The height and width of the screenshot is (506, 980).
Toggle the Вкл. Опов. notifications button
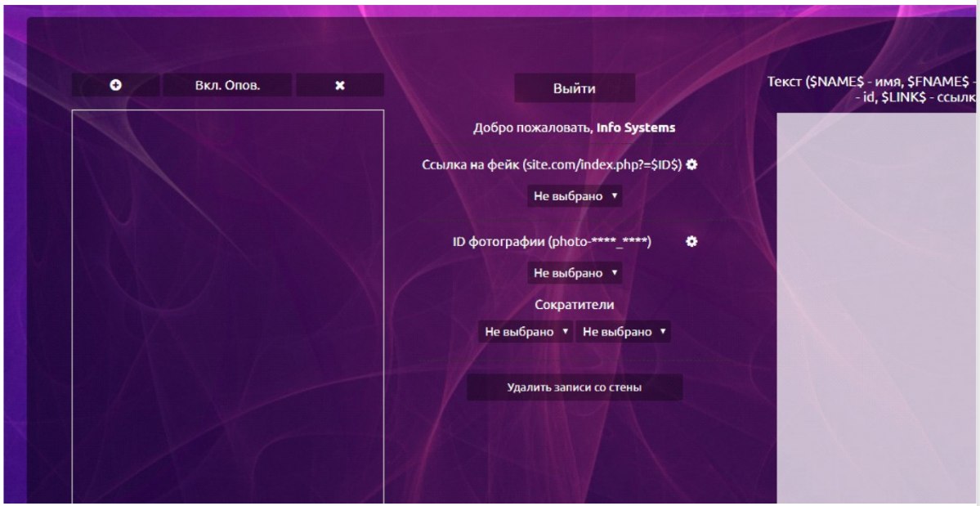click(227, 86)
